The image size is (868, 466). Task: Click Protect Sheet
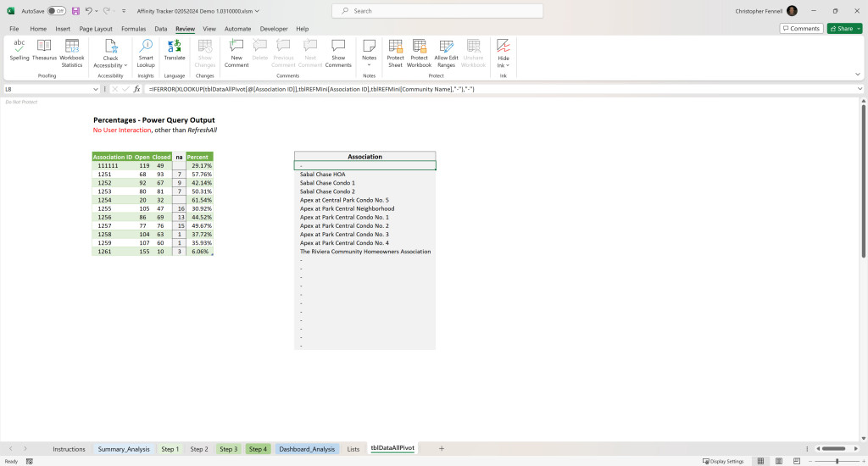[x=395, y=53]
